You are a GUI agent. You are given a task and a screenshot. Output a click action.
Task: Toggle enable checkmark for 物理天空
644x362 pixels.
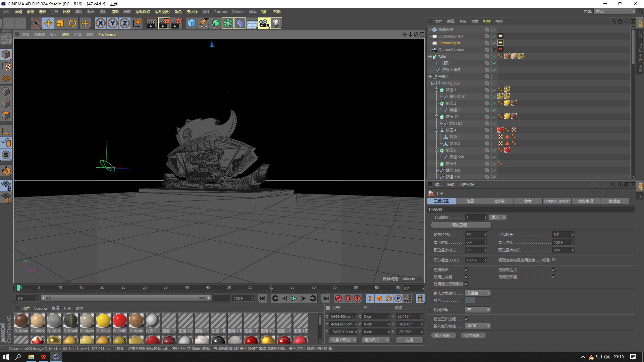495,29
